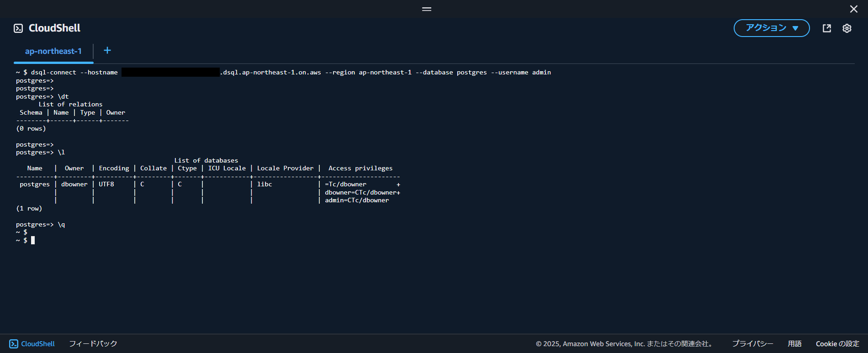The image size is (868, 353).
Task: Click the copyright Amazon Web Services text
Action: 624,344
